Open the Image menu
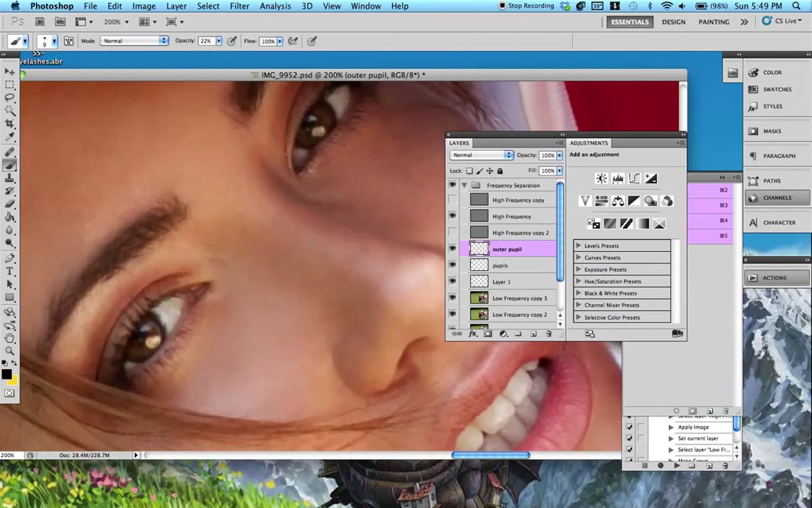Image resolution: width=812 pixels, height=508 pixels. point(144,6)
